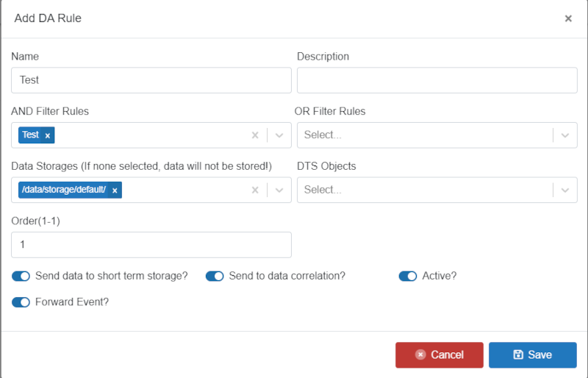Viewport: 588px width, 378px height.
Task: Close the Add DA Rule dialog
Action: coord(568,18)
